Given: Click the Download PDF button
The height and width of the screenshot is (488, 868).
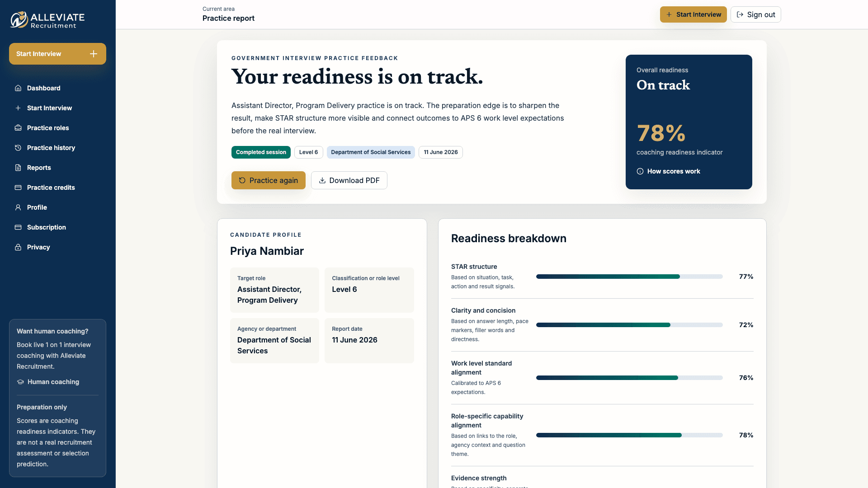Looking at the screenshot, I should (349, 180).
